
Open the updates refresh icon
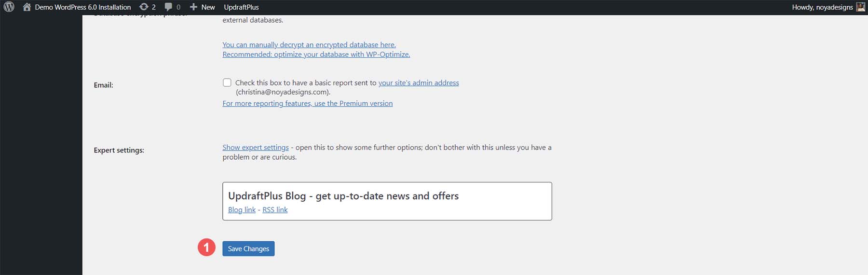[144, 7]
